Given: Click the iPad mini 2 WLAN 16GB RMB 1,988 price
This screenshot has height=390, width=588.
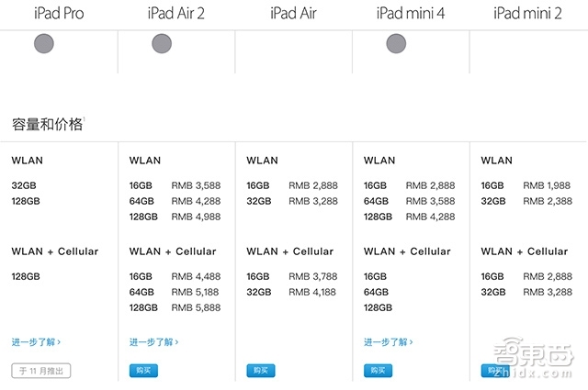Looking at the screenshot, I should (547, 185).
